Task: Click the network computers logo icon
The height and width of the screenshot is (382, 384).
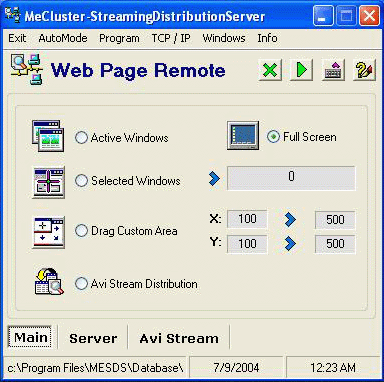Action: 27,69
